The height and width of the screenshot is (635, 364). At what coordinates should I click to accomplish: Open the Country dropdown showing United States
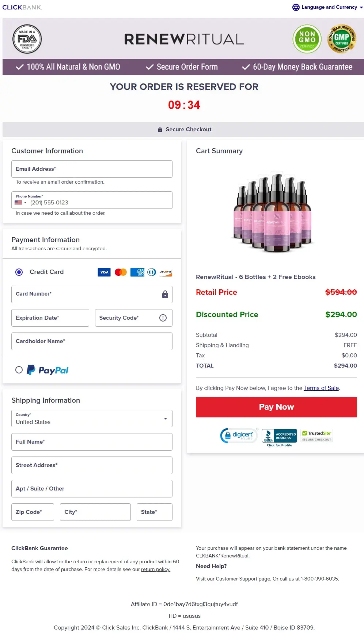pyautogui.click(x=92, y=418)
